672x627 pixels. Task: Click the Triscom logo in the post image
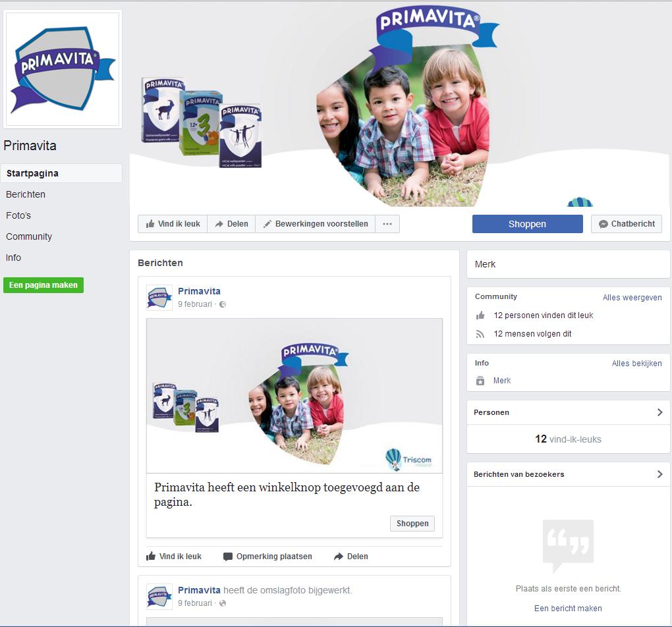(x=408, y=460)
